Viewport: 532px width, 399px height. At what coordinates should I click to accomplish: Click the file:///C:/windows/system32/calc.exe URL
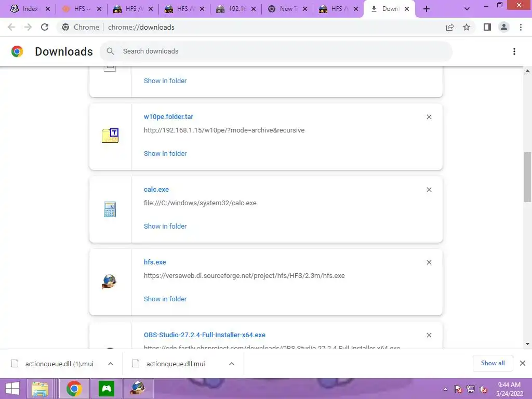point(200,203)
